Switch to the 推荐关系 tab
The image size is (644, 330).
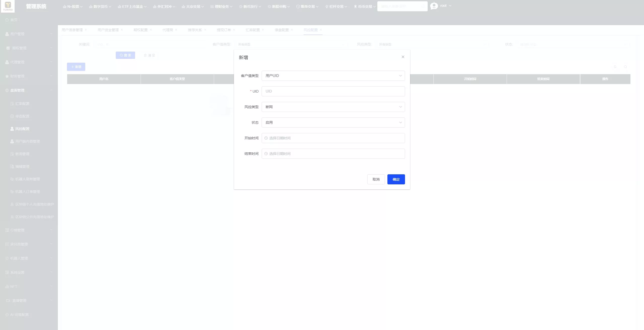click(x=195, y=30)
